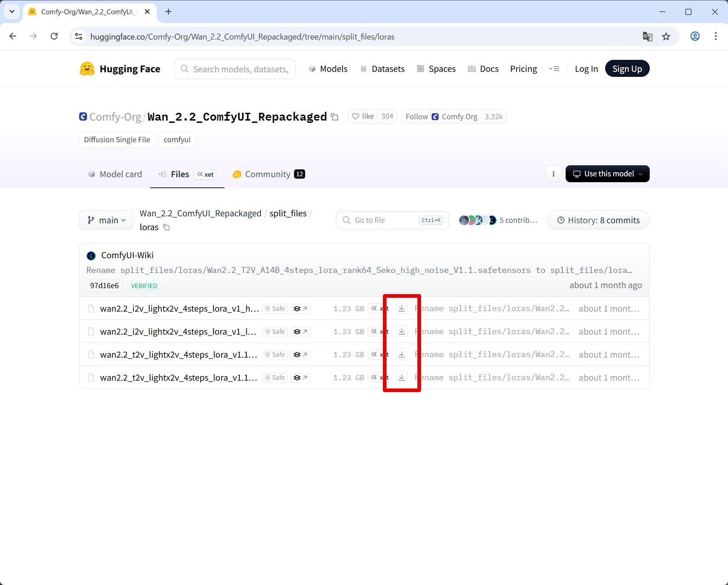Open the file wan2.2_i2v_lightx2v_4steps_lora_v1_h…

[x=179, y=308]
